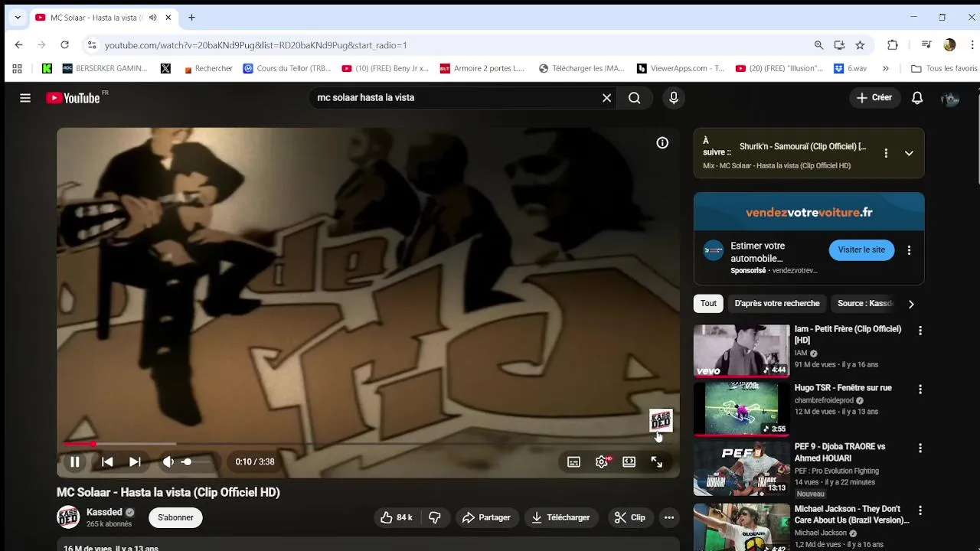Open options for PEF 9 video
The height and width of the screenshot is (551, 980).
[x=920, y=448]
